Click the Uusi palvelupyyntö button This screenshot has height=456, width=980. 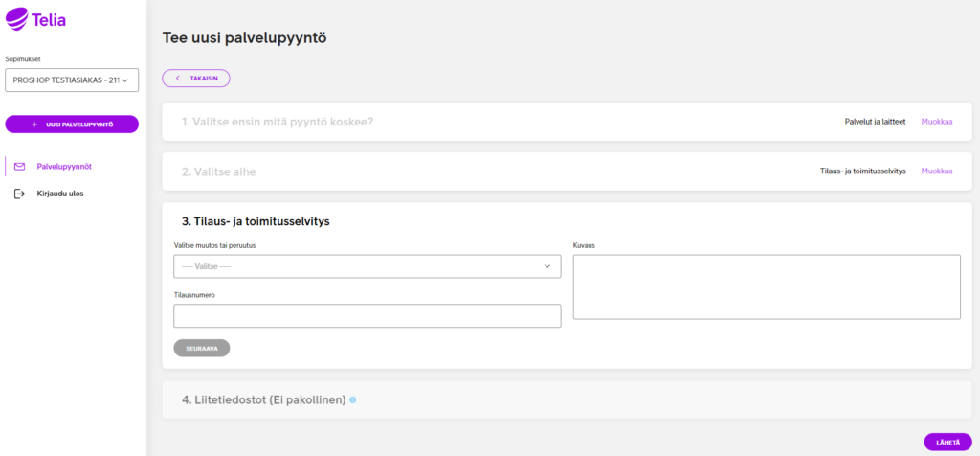pyautogui.click(x=72, y=125)
